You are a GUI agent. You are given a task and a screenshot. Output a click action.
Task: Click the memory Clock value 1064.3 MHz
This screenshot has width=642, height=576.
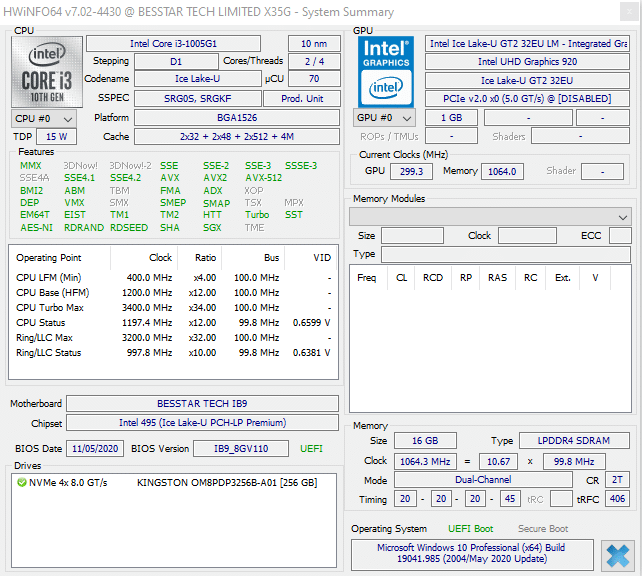click(425, 462)
